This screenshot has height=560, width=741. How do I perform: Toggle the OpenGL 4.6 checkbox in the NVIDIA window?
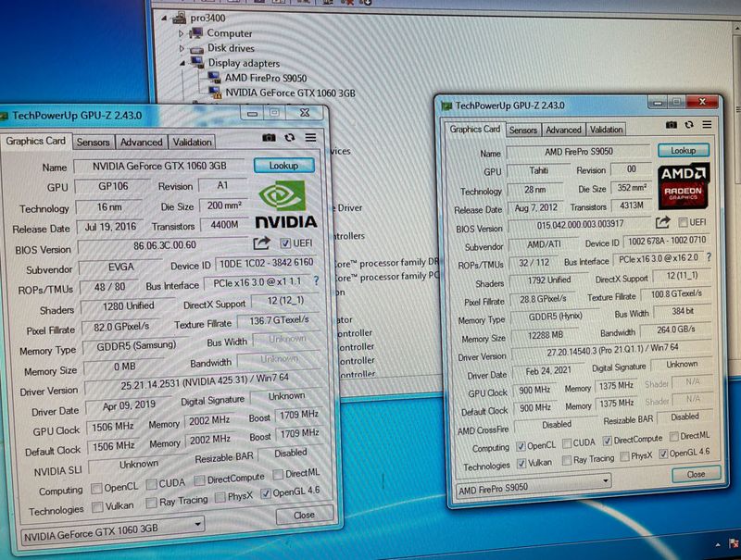pyautogui.click(x=266, y=493)
